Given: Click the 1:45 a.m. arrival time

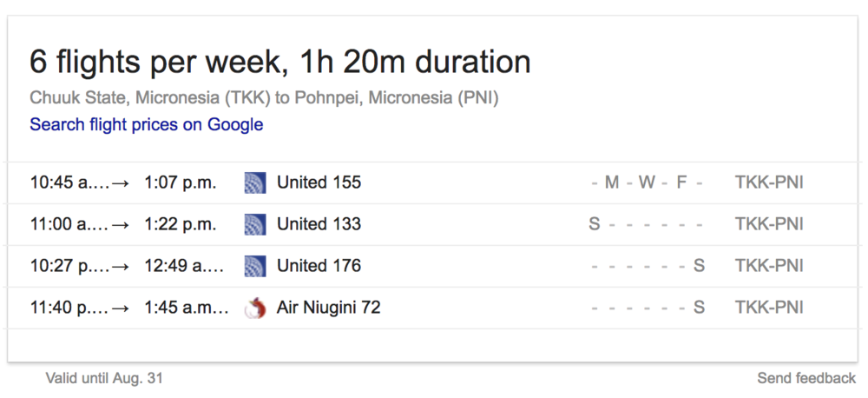Looking at the screenshot, I should click(184, 308).
